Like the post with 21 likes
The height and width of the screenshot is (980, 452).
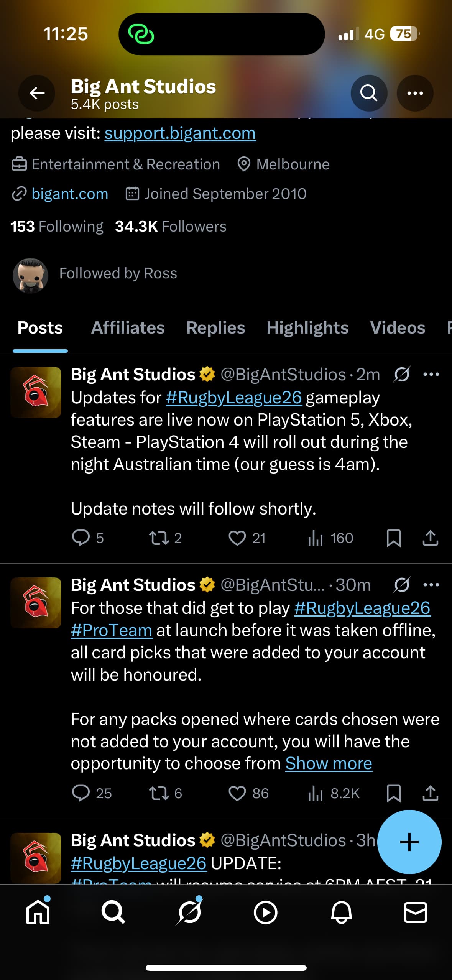(237, 538)
